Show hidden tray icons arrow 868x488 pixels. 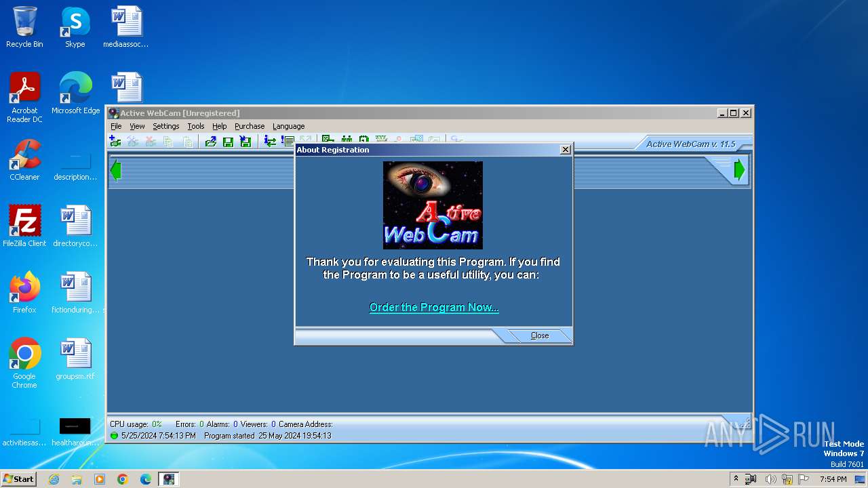tap(736, 479)
